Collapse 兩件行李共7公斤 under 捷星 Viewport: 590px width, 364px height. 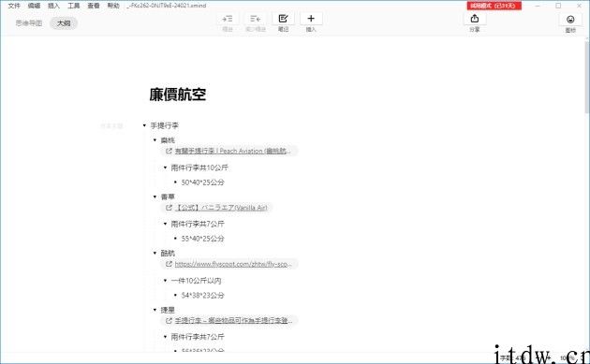pos(165,337)
